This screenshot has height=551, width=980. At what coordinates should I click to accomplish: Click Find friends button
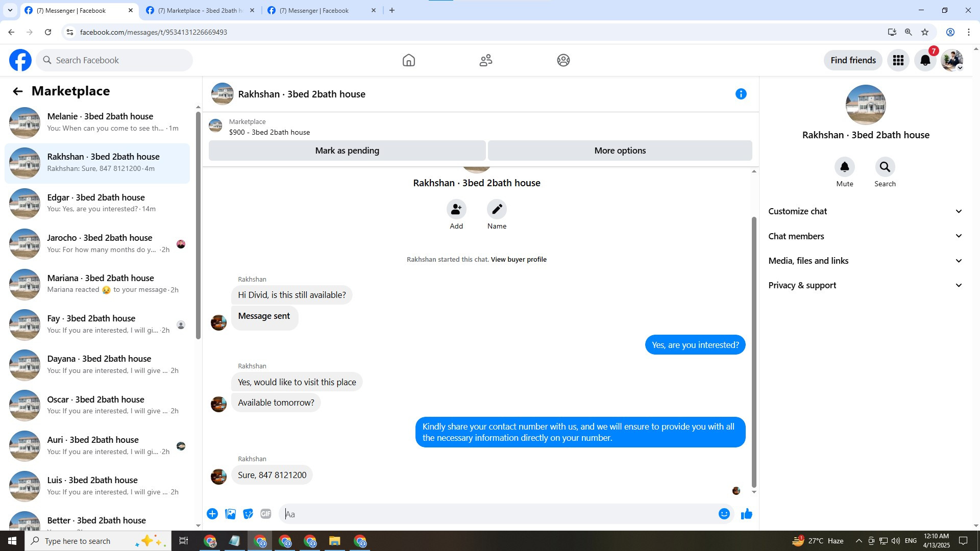coord(853,60)
